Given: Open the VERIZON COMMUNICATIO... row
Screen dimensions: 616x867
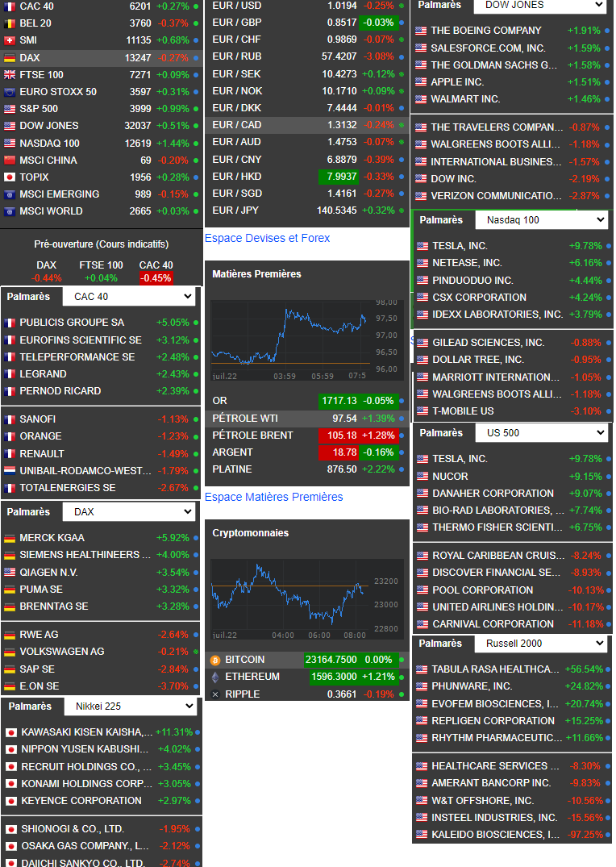Looking at the screenshot, I should pyautogui.click(x=512, y=196).
